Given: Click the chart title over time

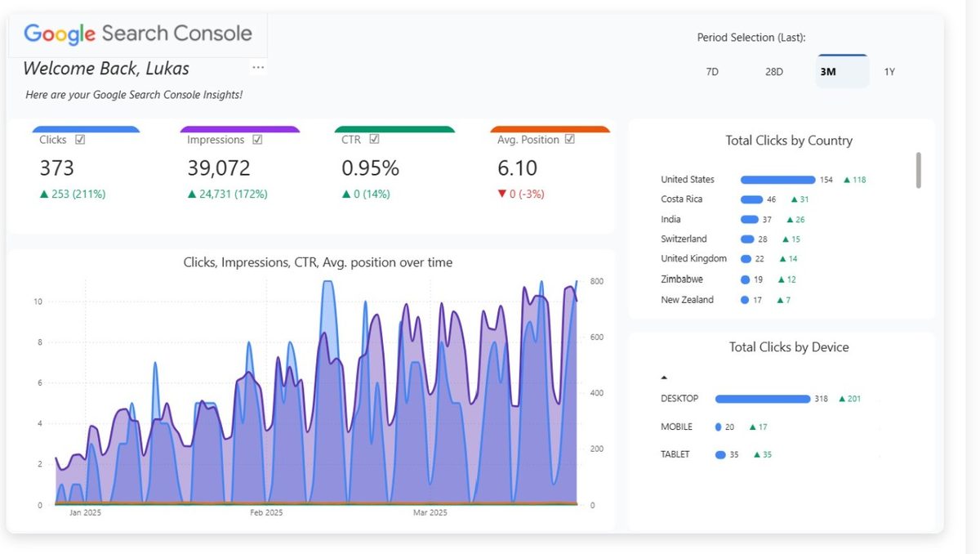Looking at the screenshot, I should pyautogui.click(x=318, y=262).
